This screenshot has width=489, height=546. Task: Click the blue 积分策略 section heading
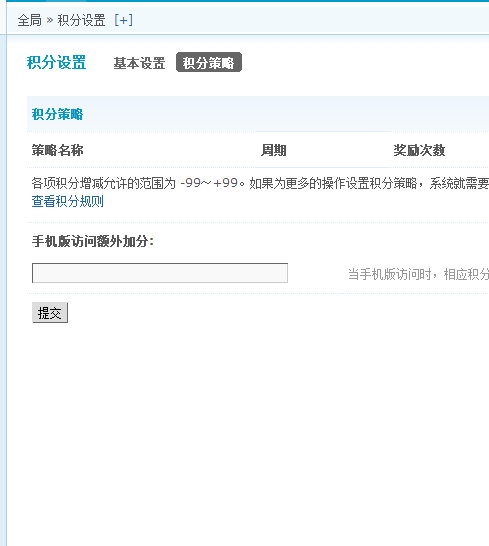click(57, 114)
